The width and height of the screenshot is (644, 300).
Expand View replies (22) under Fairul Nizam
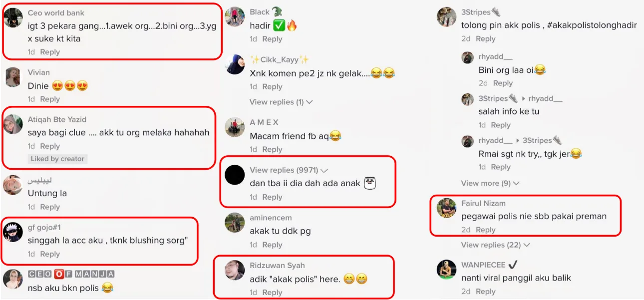(495, 245)
